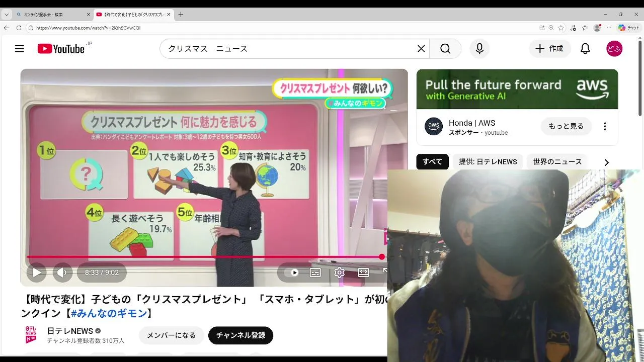The width and height of the screenshot is (644, 362).
Task: Click the magnifier search button
Action: point(445,49)
